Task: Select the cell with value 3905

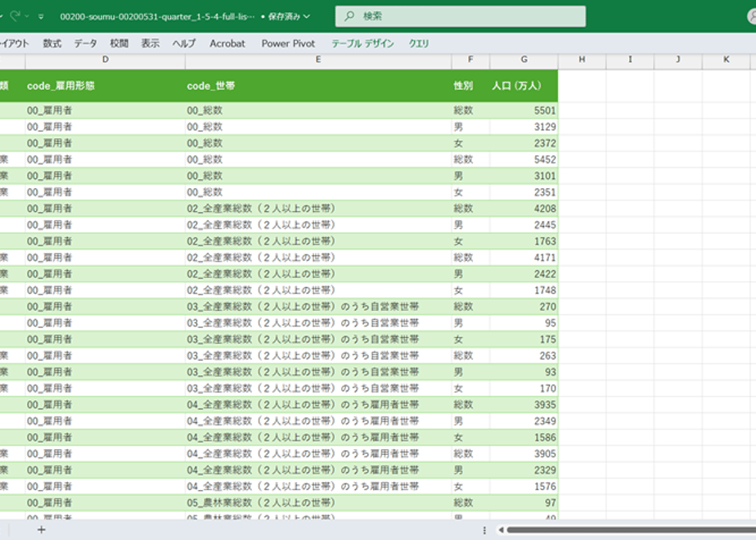Action: 524,454
